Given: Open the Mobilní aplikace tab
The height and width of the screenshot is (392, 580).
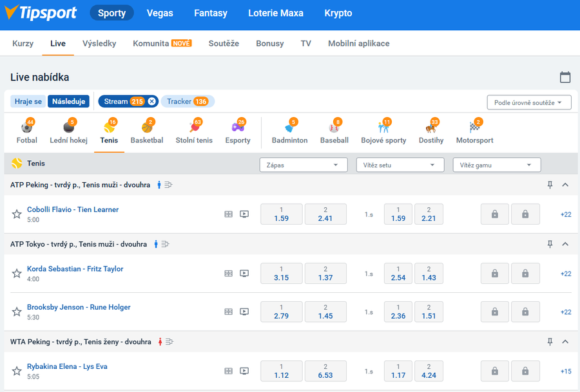Looking at the screenshot, I should [358, 43].
